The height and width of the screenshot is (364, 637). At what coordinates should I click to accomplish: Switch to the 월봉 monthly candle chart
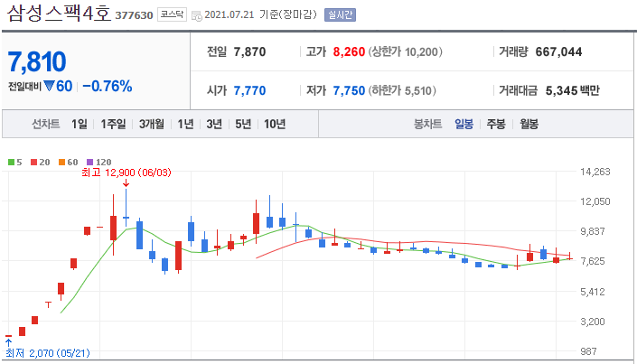pos(529,124)
